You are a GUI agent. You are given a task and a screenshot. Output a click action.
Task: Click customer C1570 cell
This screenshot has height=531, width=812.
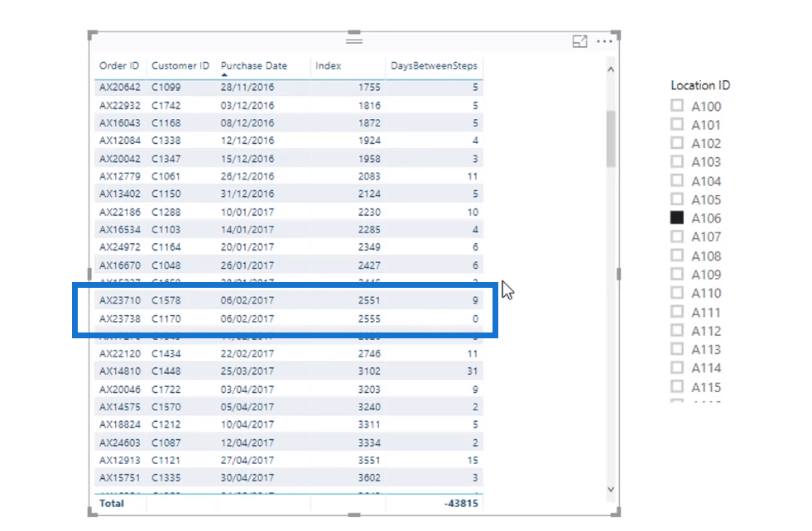pos(166,407)
